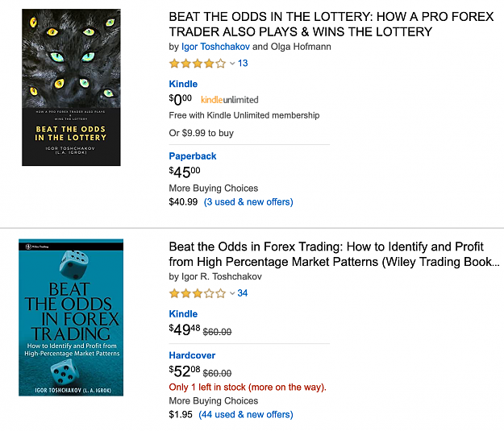This screenshot has width=504, height=431.
Task: Click the cat-eyes lottery book cover
Action: point(71,87)
